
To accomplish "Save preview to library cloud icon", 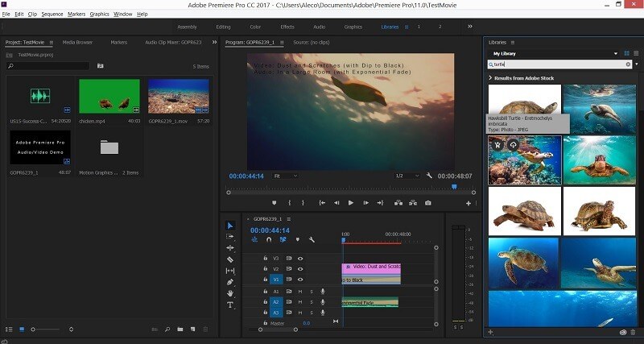I will pyautogui.click(x=513, y=145).
